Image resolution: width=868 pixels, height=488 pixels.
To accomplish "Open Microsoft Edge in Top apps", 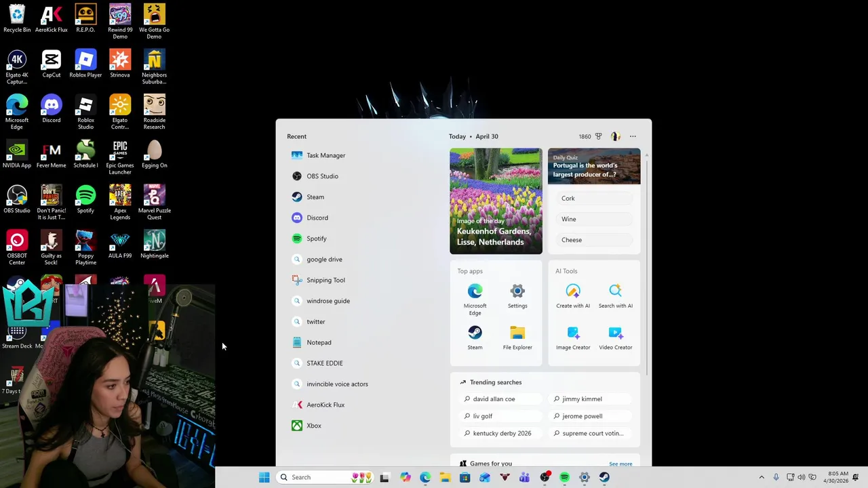I will pyautogui.click(x=475, y=299).
